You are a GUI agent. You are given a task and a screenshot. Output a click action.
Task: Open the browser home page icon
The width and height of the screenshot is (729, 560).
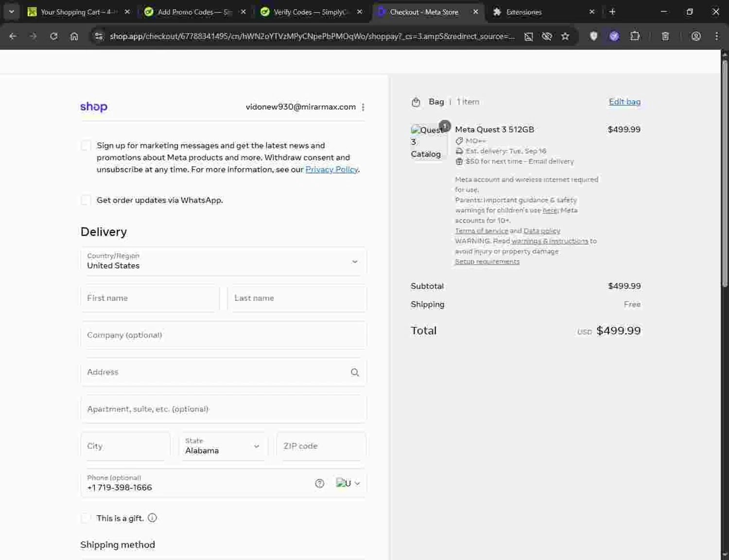[74, 36]
